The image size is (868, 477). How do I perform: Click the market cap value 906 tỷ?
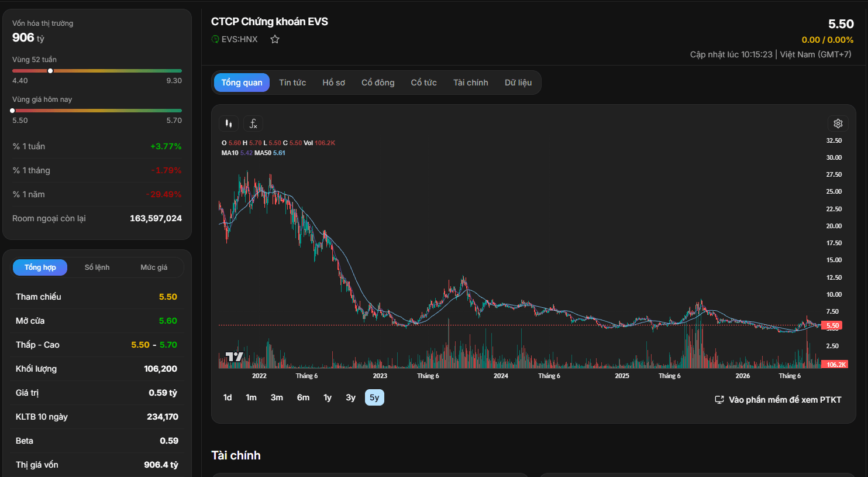point(28,37)
